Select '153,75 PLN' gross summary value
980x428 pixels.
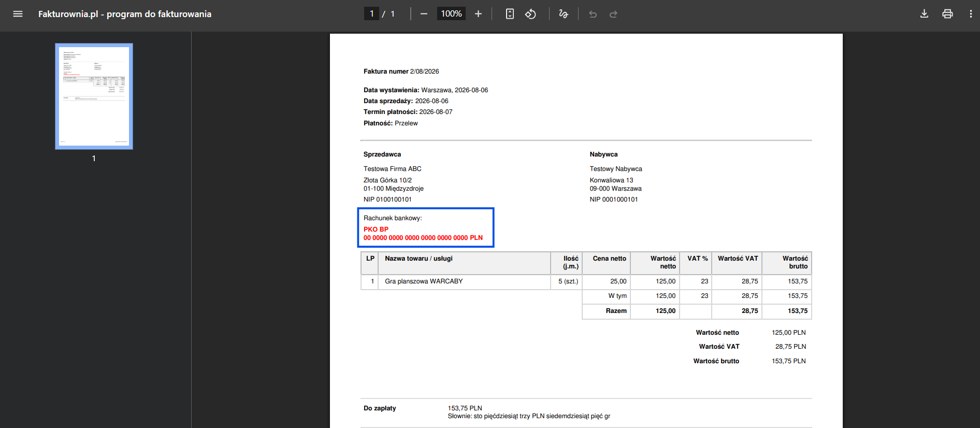[789, 361]
